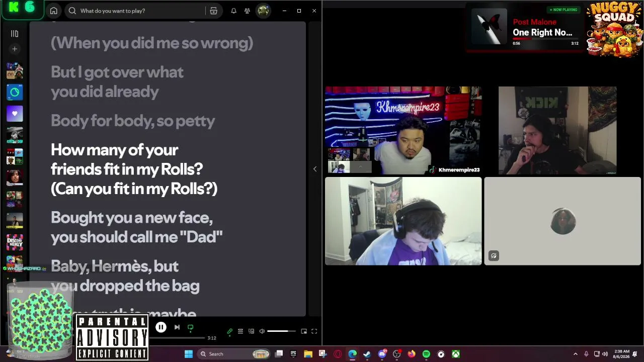Click the 'One Right No...' song title

(x=542, y=33)
